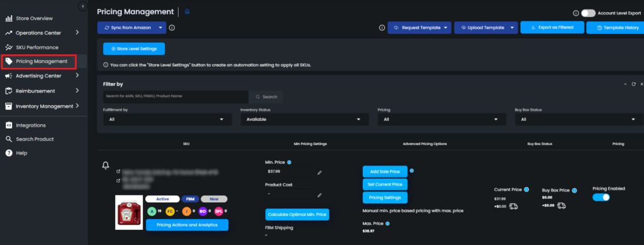The width and height of the screenshot is (644, 245).
Task: Click the Active status badge
Action: point(162,199)
